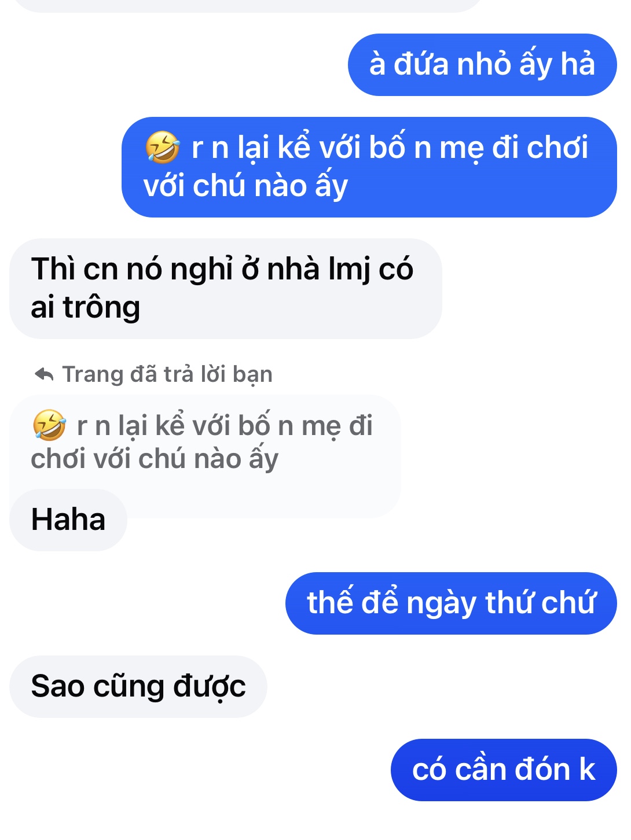Open the quoted reply preview bubble

(205, 443)
